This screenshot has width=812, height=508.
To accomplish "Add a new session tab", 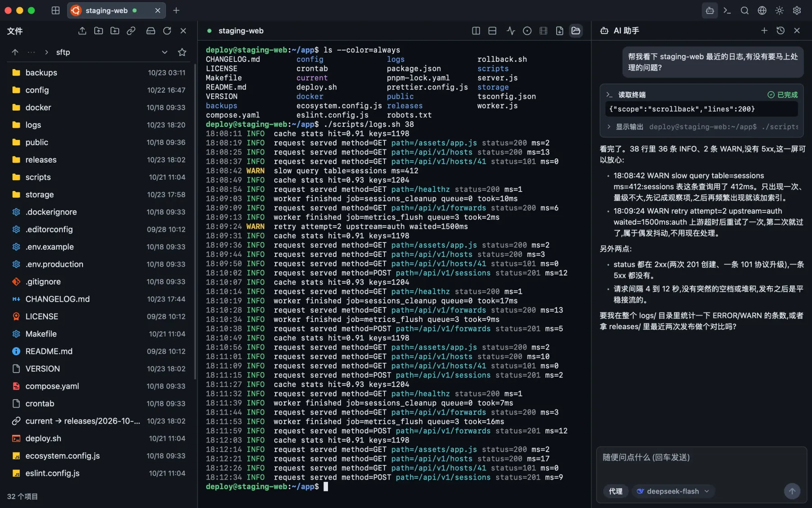I will 176,10.
